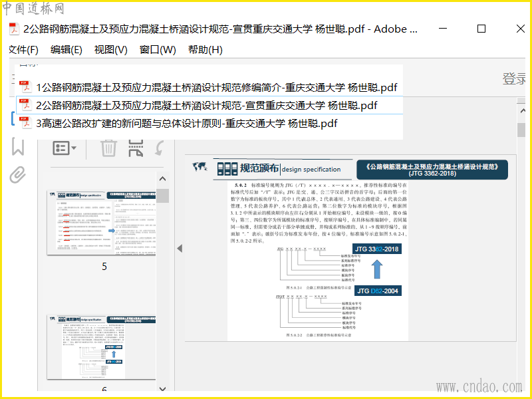The width and height of the screenshot is (532, 399).
Task: Collapse the navigation pane with left arrow
Action: click(x=180, y=248)
